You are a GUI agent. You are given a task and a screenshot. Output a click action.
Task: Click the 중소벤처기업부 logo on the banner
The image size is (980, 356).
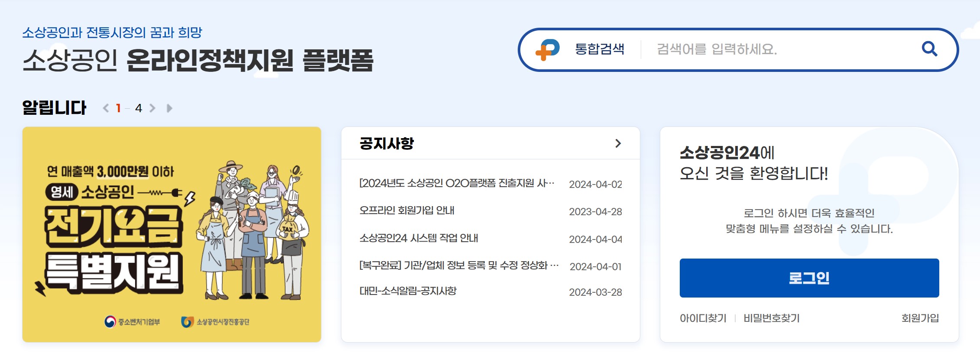(132, 322)
